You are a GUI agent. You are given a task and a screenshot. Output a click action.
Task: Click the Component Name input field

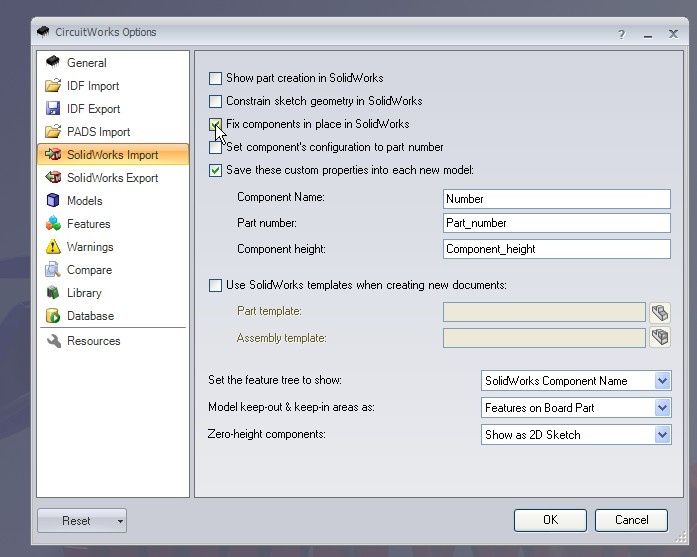click(557, 199)
